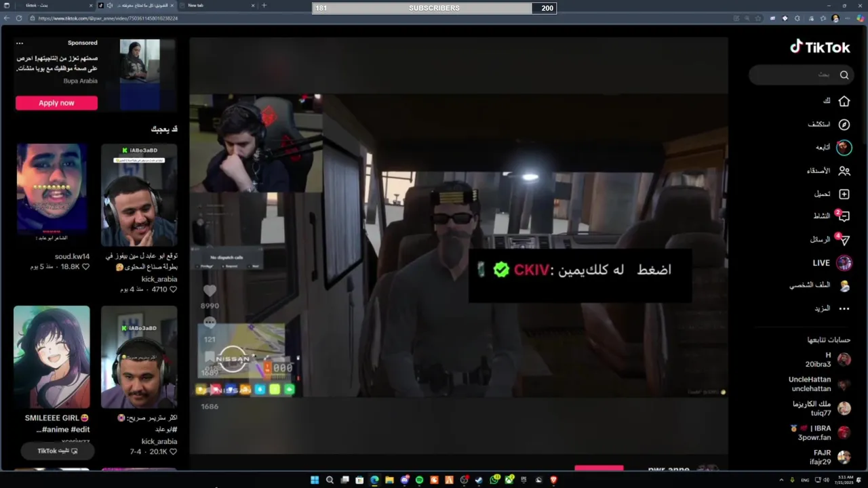The width and height of the screenshot is (868, 488).
Task: Click the SMILEEEE GIRL video caption
Action: (58, 424)
